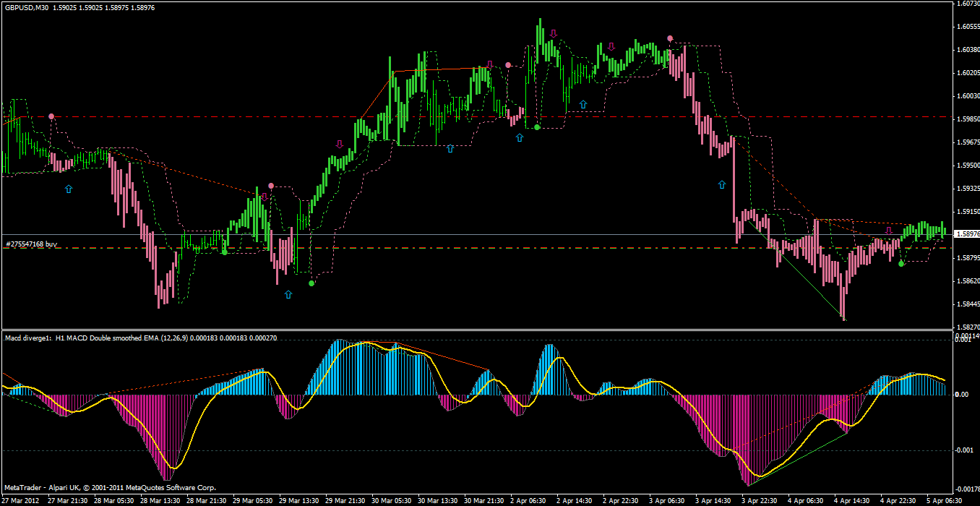Click green dot signal near 1.58620 on 29 Mar
This screenshot has height=506, width=980.
click(311, 283)
